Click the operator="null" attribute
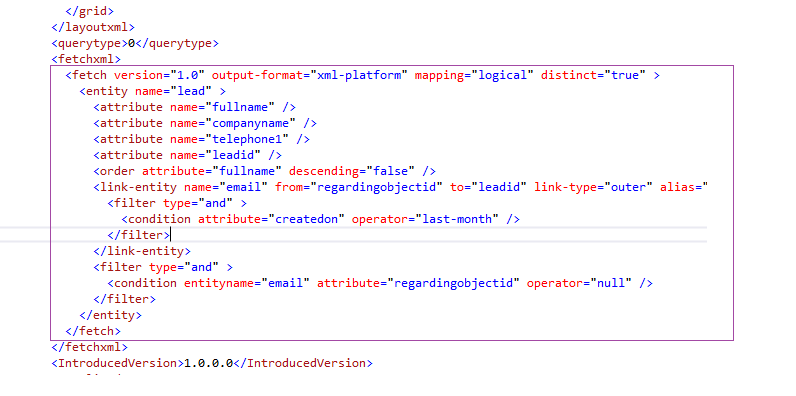The height and width of the screenshot is (396, 796). pos(579,283)
